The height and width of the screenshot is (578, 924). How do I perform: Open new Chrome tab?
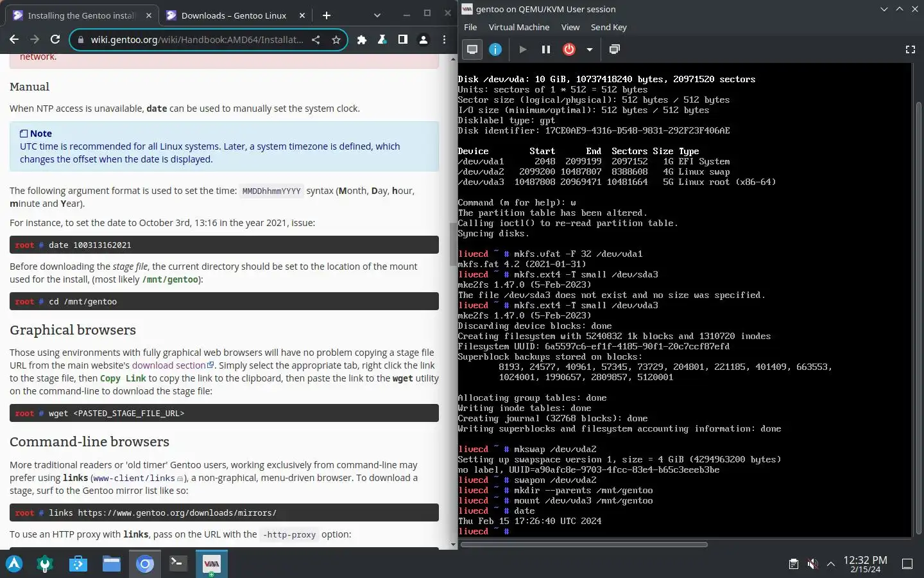pyautogui.click(x=326, y=15)
